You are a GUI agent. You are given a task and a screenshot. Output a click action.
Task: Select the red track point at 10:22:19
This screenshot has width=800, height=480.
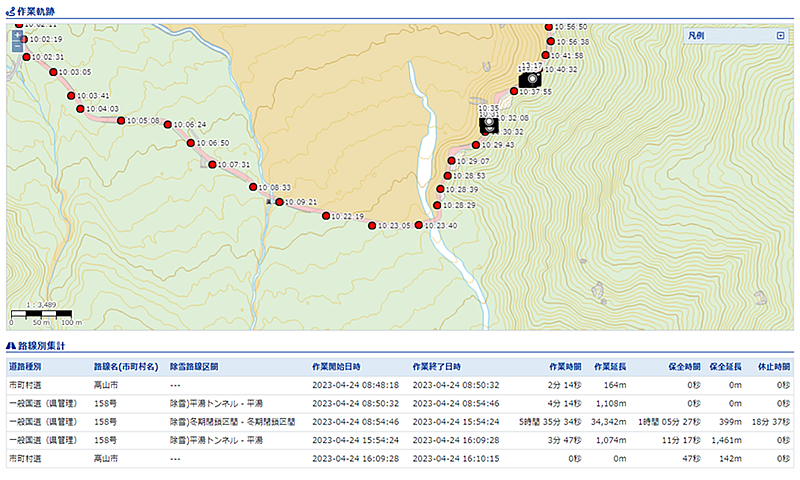click(326, 216)
